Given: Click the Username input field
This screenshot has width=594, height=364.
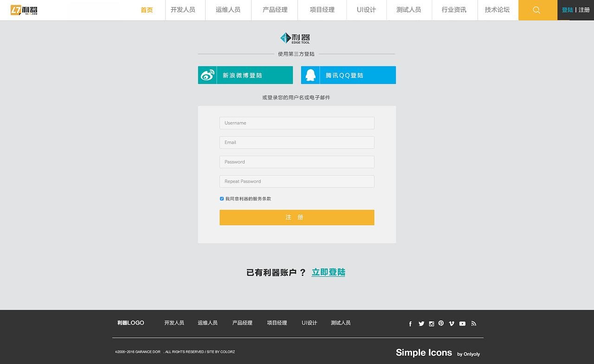Looking at the screenshot, I should (297, 123).
